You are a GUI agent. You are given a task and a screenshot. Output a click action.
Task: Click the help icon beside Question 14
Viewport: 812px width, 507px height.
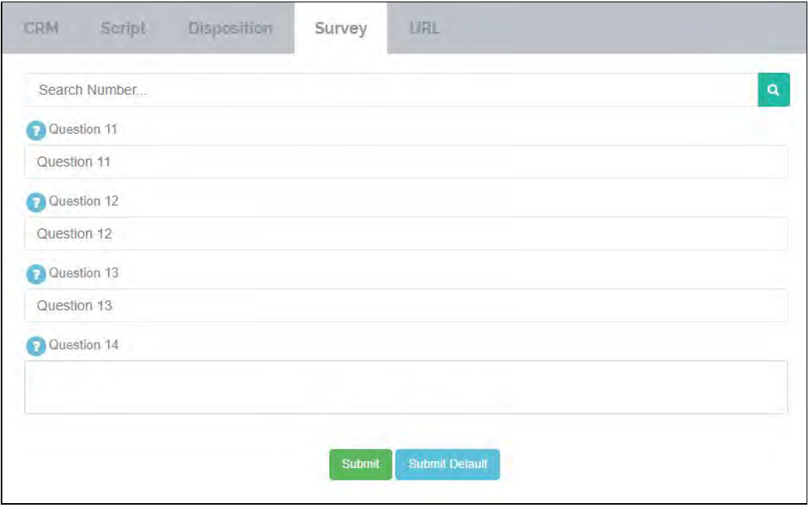[x=36, y=346]
